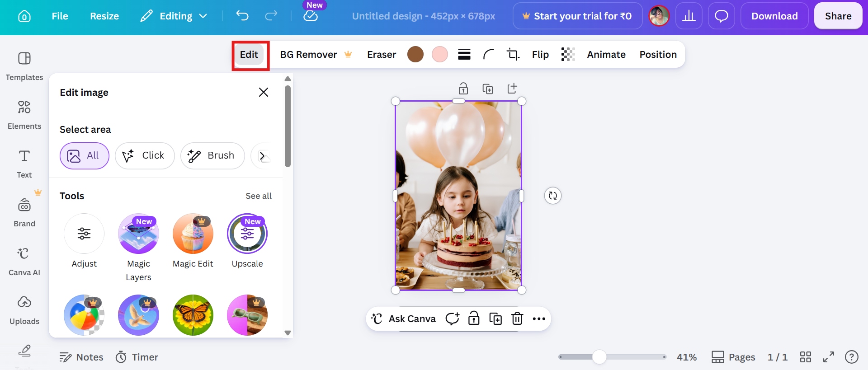This screenshot has height=370, width=868.
Task: Go to Canva home icon
Action: coord(24,16)
